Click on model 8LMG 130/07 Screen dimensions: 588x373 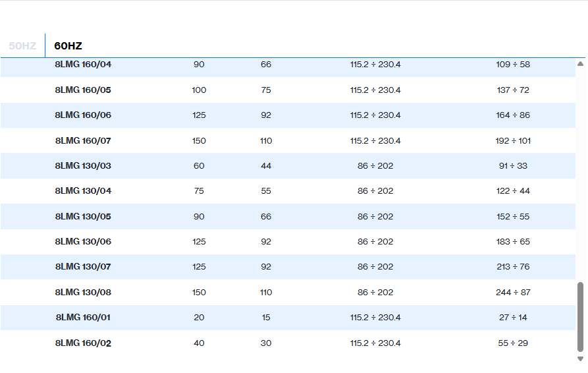83,267
